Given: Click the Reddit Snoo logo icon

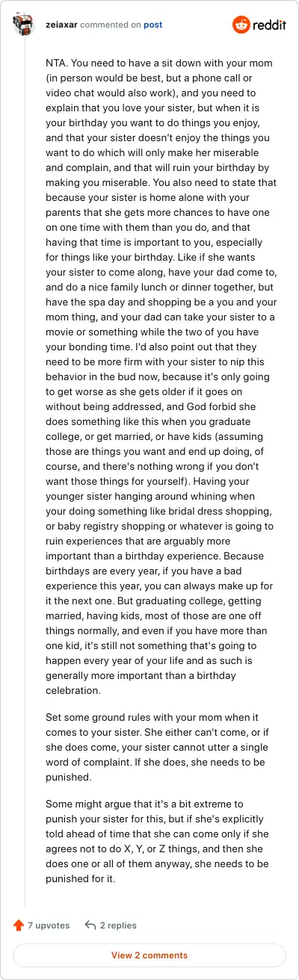Looking at the screenshot, I should click(x=242, y=25).
